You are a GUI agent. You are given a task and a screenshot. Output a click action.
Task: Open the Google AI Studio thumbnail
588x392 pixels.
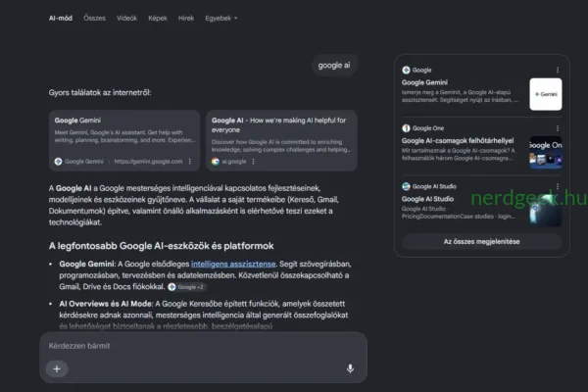[546, 211]
